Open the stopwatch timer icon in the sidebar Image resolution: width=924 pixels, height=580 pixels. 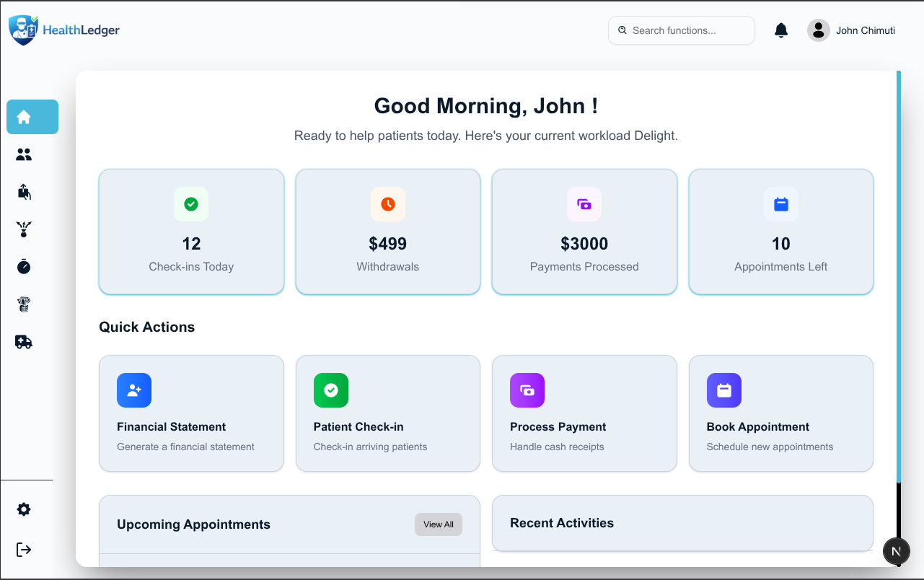(24, 267)
